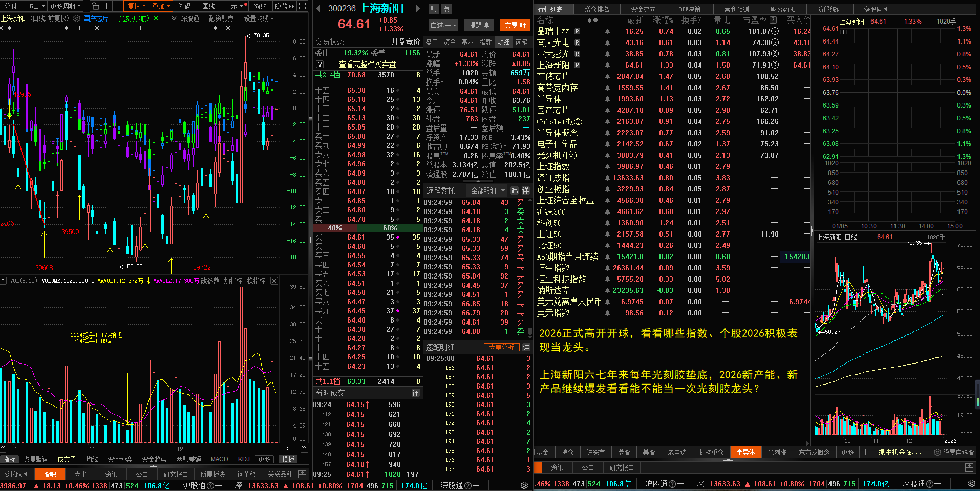Toggle fullscreen chart expand icon
Viewport: 980px width, 491px height.
pyautogui.click(x=303, y=6)
